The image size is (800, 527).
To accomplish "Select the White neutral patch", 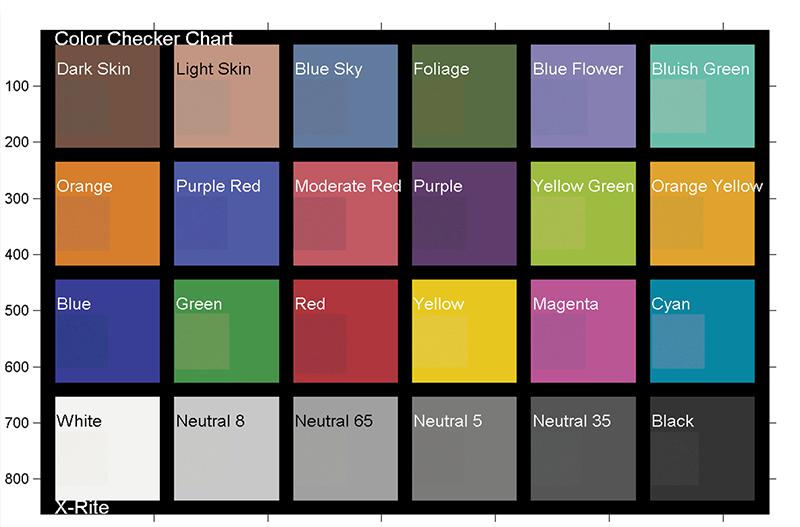I will 107,448.
